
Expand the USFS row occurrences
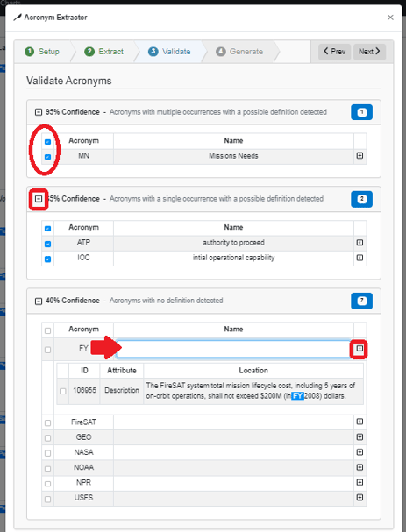pos(360,498)
